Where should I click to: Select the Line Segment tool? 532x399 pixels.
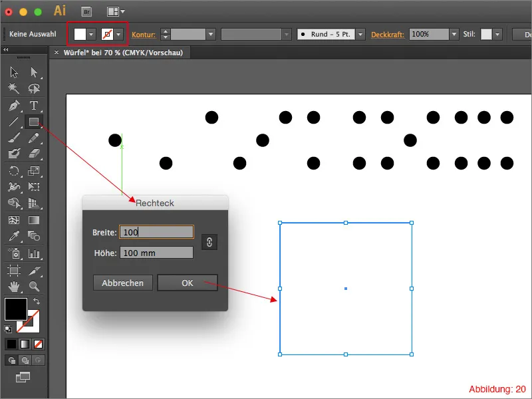pos(14,122)
